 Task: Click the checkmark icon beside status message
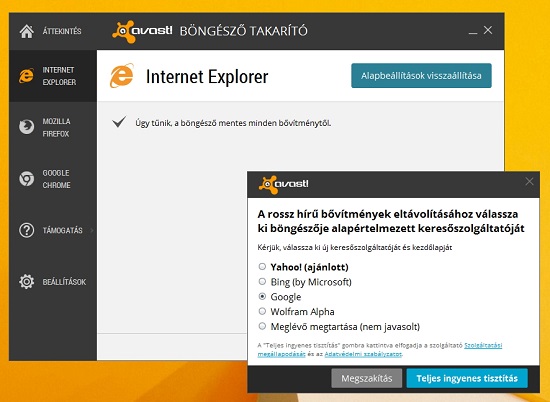[119, 122]
